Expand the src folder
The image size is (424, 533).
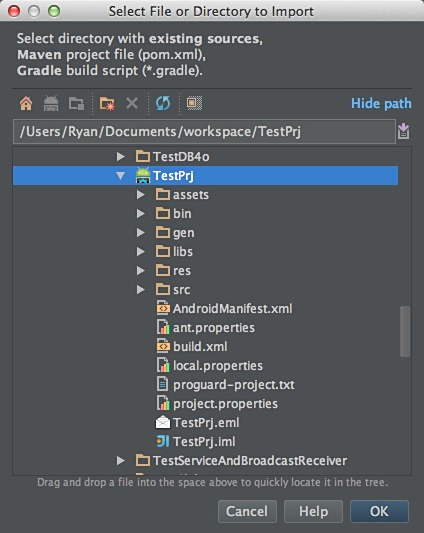(x=141, y=290)
